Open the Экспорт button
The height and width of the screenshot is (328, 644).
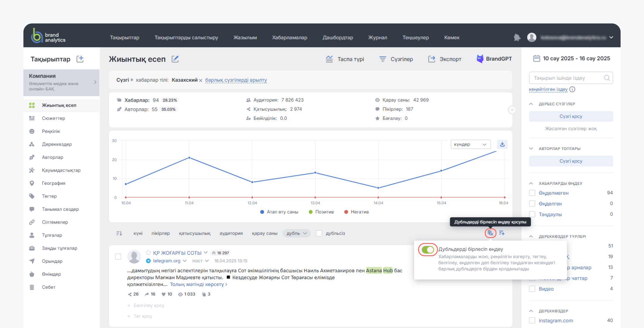tap(445, 59)
